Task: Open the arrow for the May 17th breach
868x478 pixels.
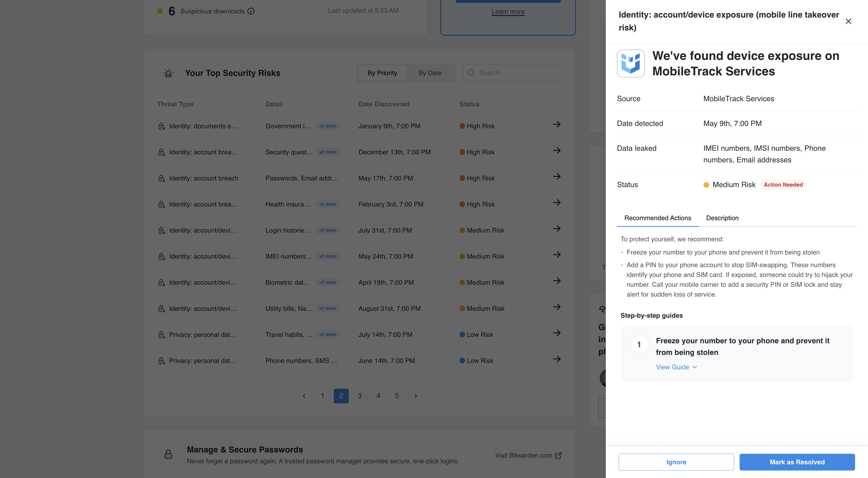Action: [557, 177]
